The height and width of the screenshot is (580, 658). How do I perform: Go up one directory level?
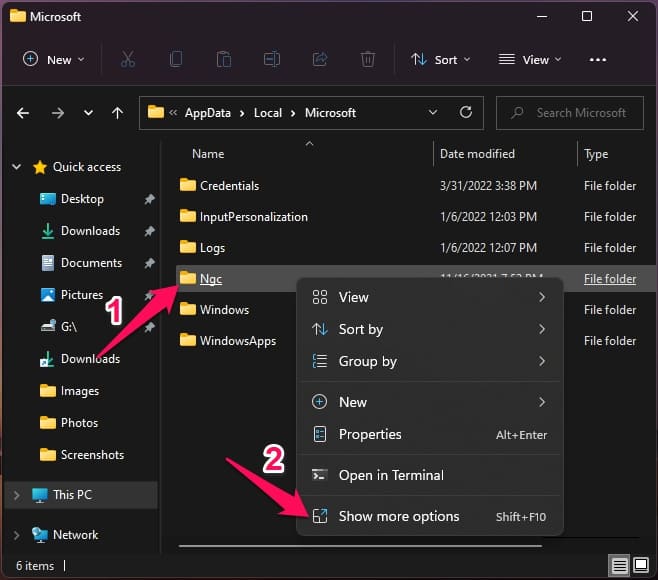pyautogui.click(x=117, y=113)
